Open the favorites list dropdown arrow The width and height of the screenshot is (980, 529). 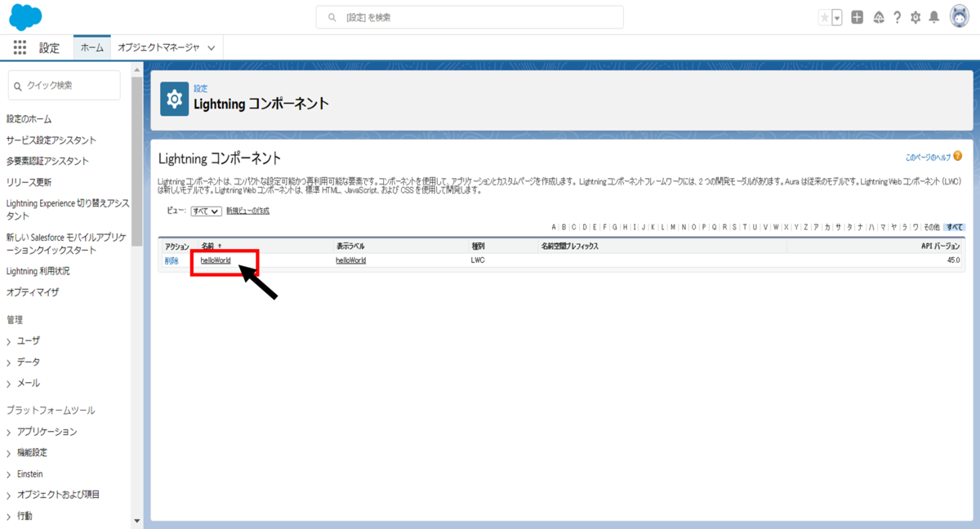[837, 17]
